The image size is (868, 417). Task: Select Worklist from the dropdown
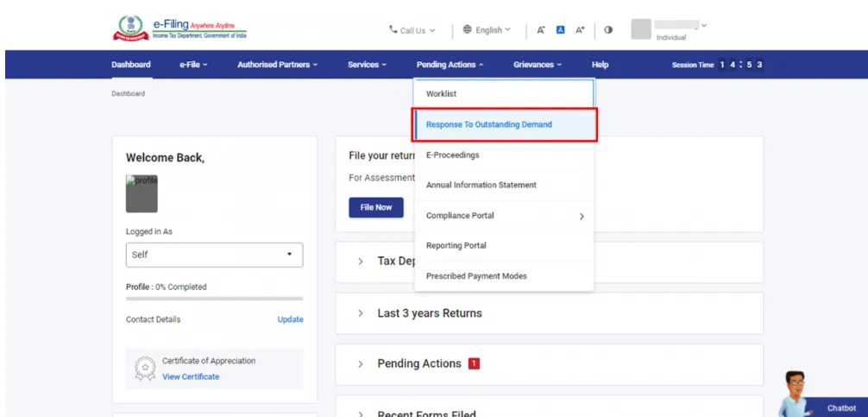coord(504,94)
